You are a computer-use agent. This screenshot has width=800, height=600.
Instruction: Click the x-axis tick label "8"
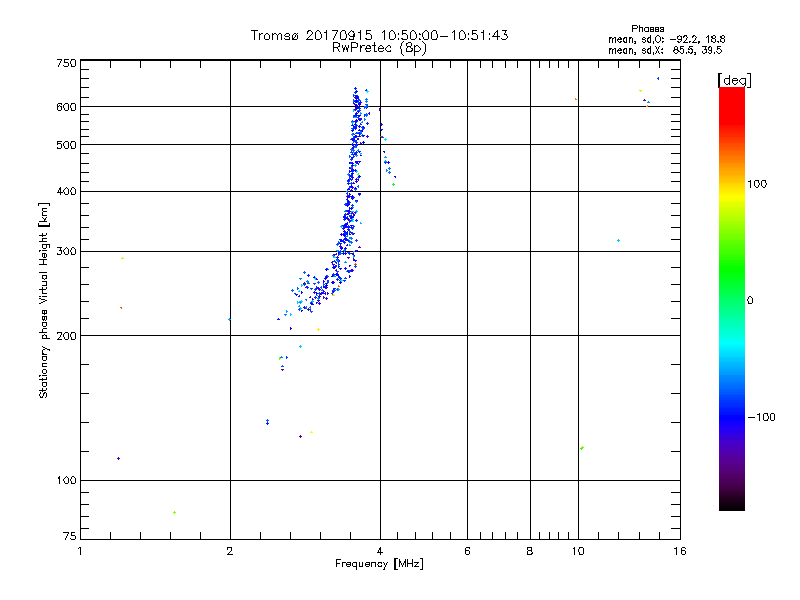[x=530, y=552]
